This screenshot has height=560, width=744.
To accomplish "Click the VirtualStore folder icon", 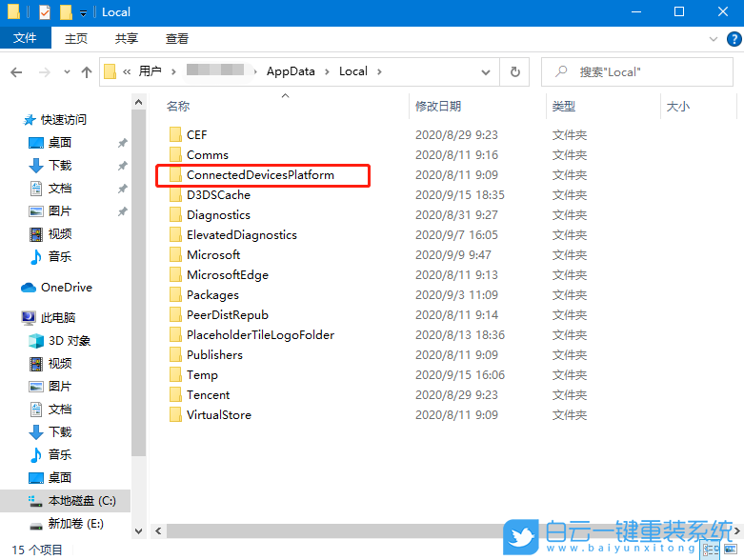I will pos(175,415).
